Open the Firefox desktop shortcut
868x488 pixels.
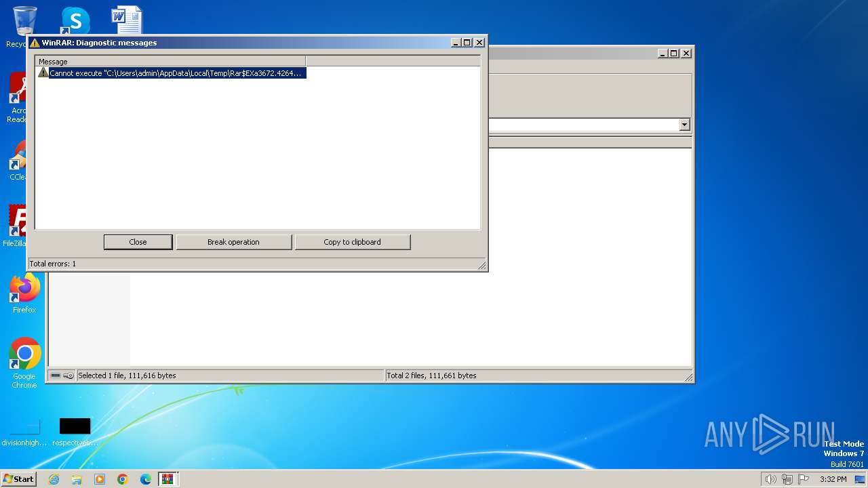(24, 293)
